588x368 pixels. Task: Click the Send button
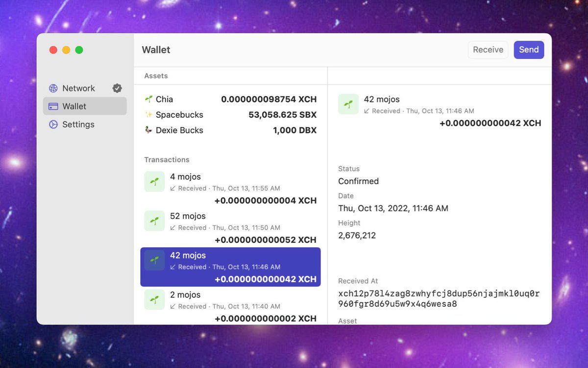(x=529, y=50)
